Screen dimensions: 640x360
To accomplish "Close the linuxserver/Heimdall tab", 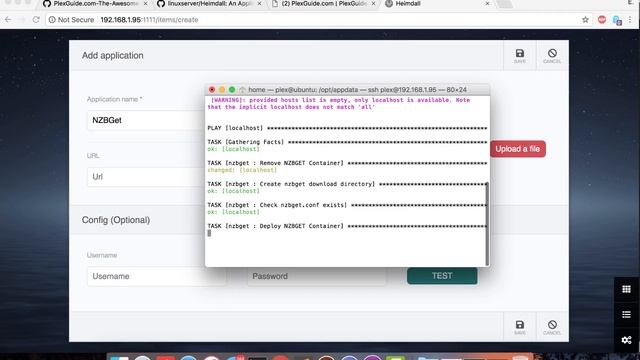I will pos(259,4).
